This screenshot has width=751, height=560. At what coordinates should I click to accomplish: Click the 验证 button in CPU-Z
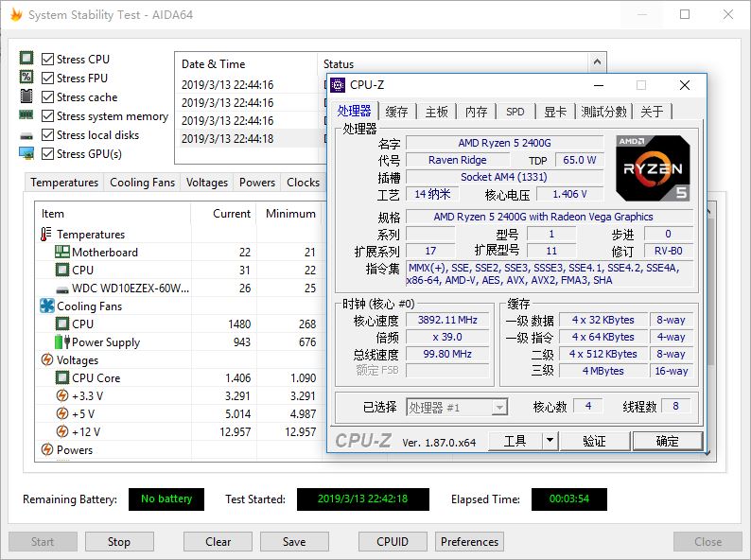click(594, 441)
